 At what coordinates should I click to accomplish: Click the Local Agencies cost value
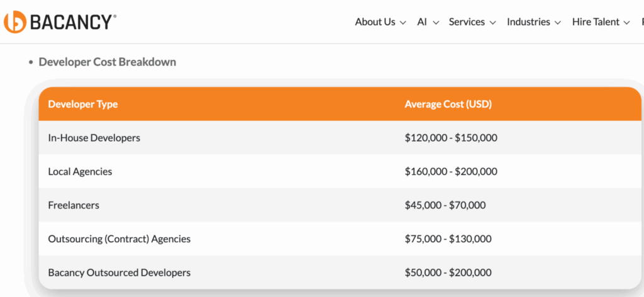451,171
